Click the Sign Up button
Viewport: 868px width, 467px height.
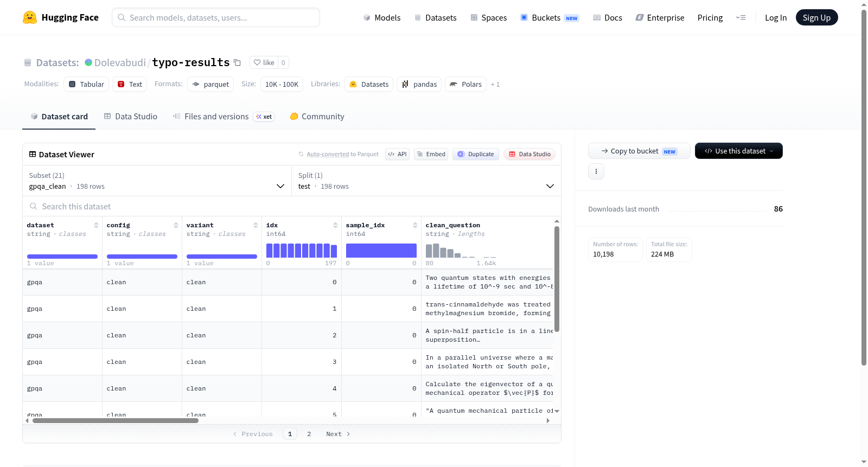pyautogui.click(x=816, y=17)
